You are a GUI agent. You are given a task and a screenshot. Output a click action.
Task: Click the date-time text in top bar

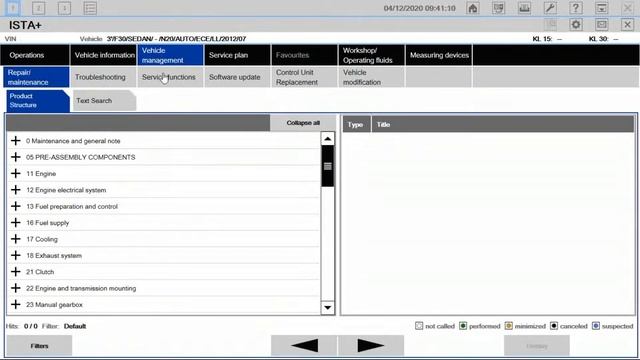pos(420,8)
